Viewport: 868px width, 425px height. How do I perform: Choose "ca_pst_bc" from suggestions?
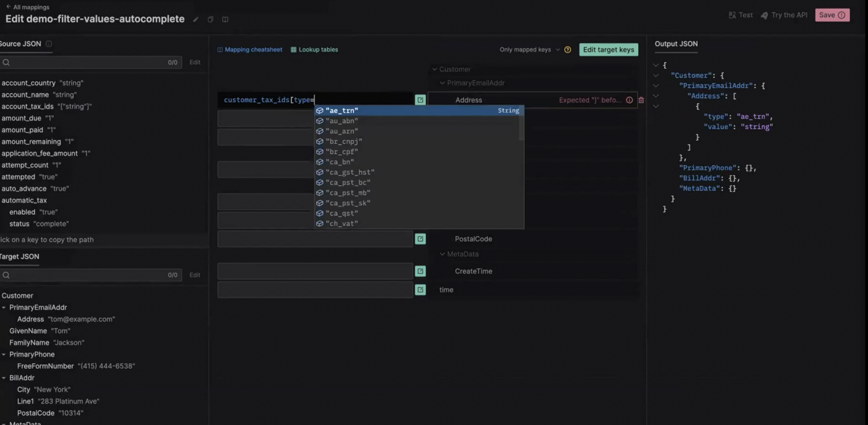[x=417, y=182]
